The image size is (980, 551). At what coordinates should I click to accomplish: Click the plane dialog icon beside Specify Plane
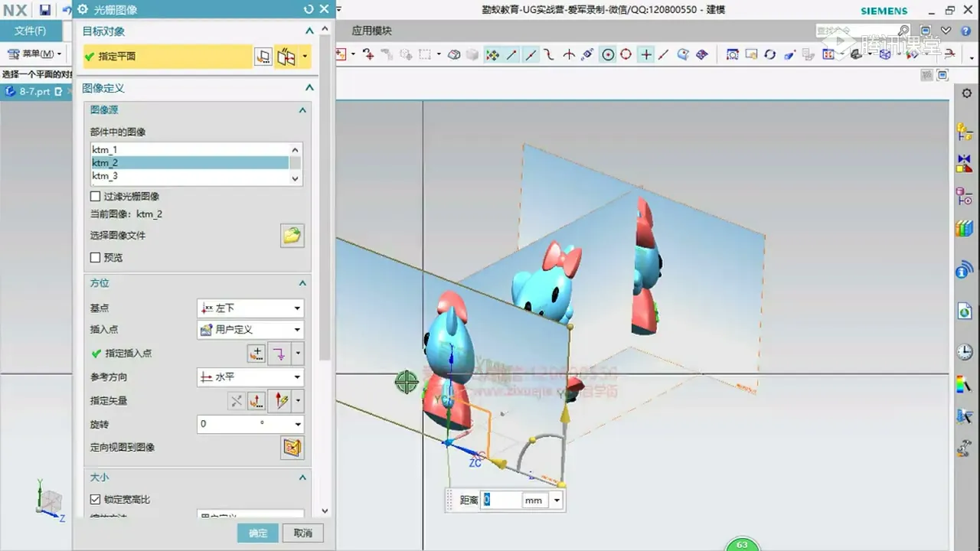263,57
